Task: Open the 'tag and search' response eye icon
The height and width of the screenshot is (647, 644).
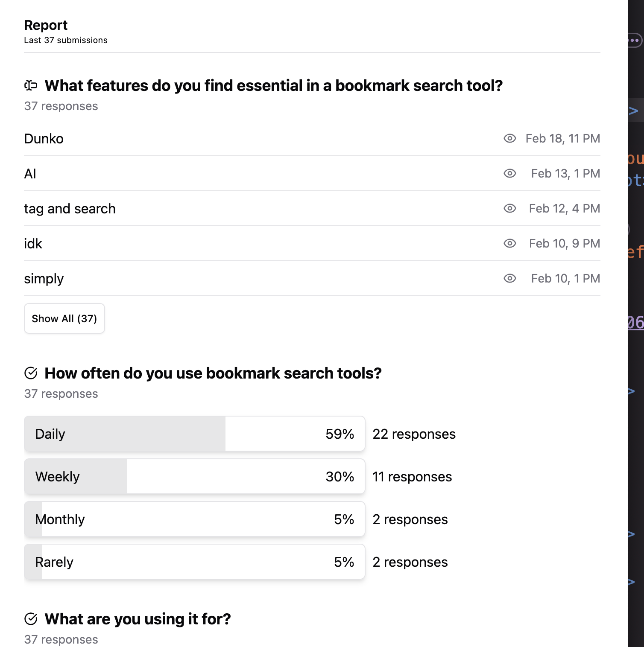Action: (509, 208)
